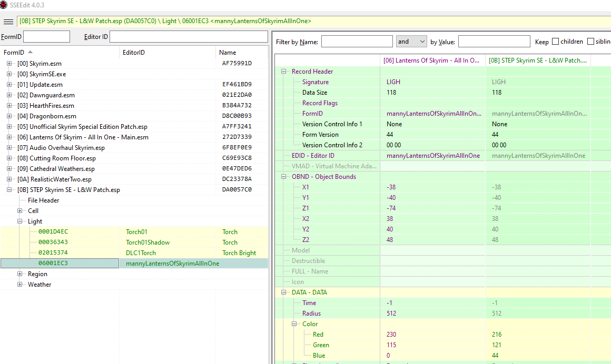Select File Header in the tree
Viewport: 611px width, 364px height.
pos(43,200)
